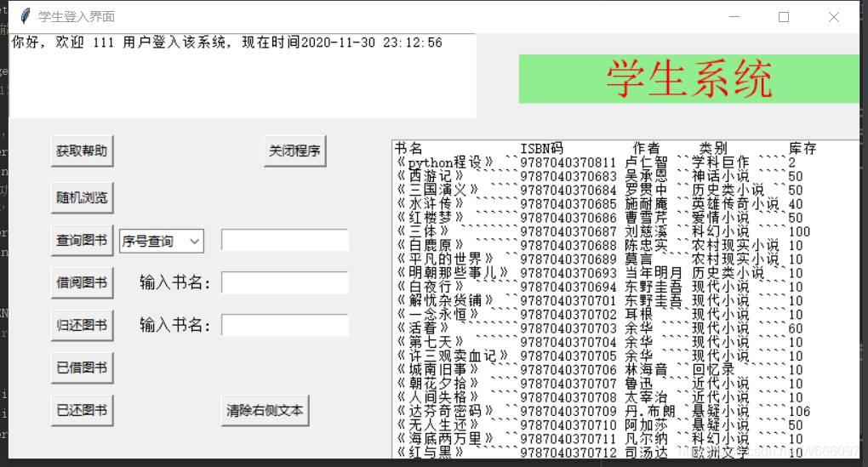Image resolution: width=868 pixels, height=467 pixels.
Task: Close the 学生登入界面 window
Action: point(834,17)
